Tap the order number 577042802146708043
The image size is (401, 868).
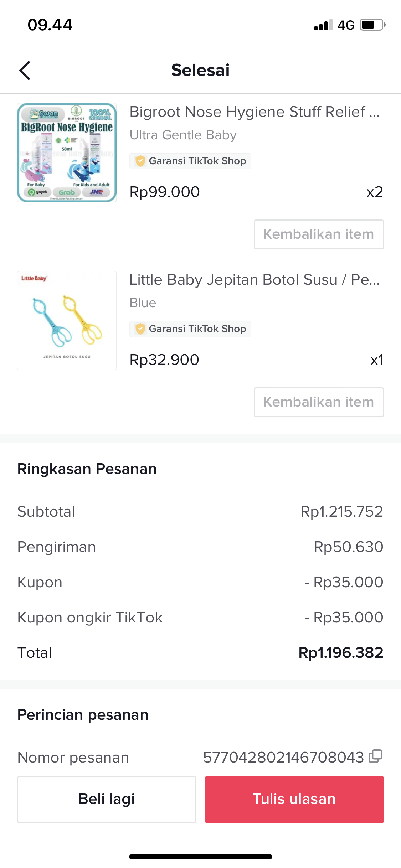tap(283, 757)
